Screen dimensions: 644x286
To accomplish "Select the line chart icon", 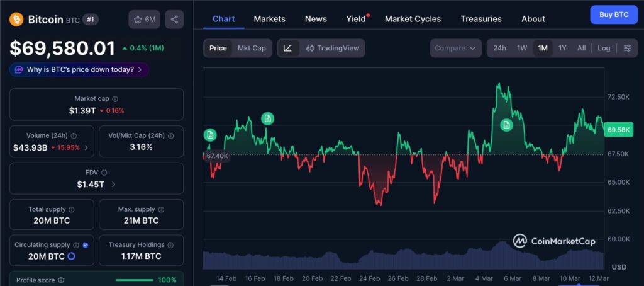I will tap(288, 48).
